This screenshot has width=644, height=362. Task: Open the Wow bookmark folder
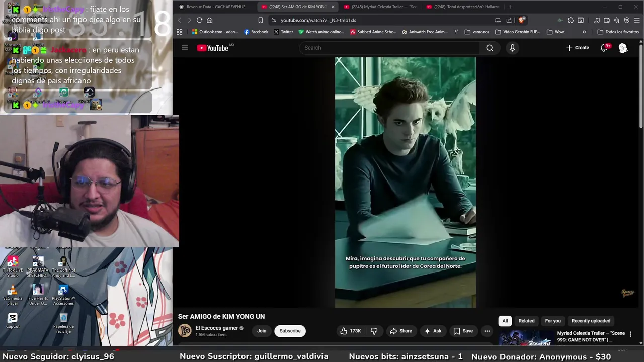coord(555,32)
